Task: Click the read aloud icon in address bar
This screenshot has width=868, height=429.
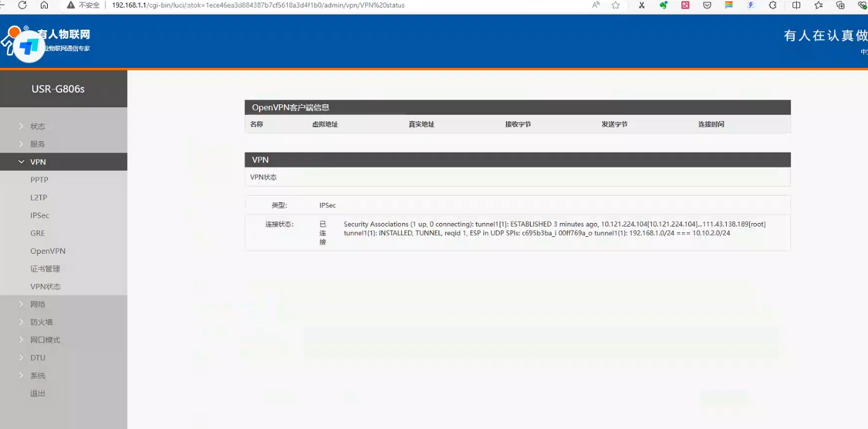Action: [596, 5]
